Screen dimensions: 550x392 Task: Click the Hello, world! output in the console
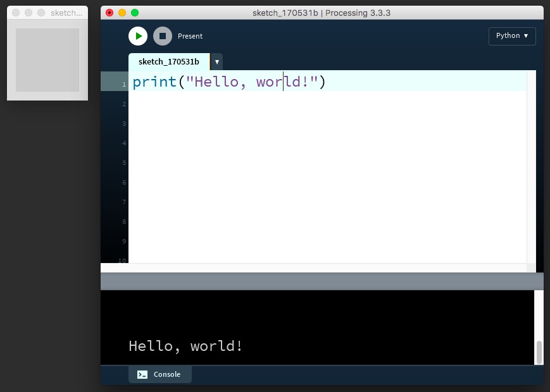point(185,346)
